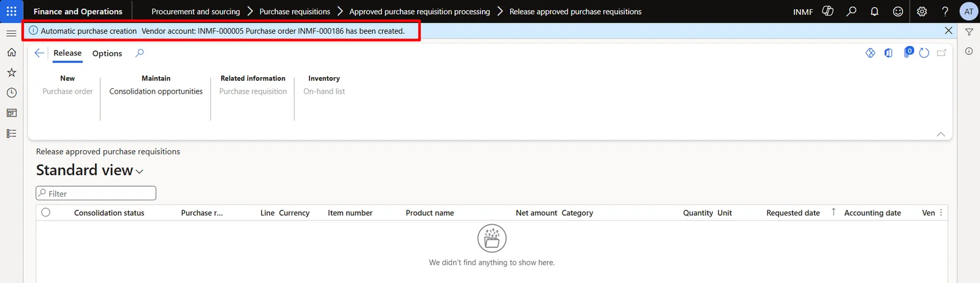The image size is (980, 283).
Task: Open the help question mark
Action: tap(945, 12)
